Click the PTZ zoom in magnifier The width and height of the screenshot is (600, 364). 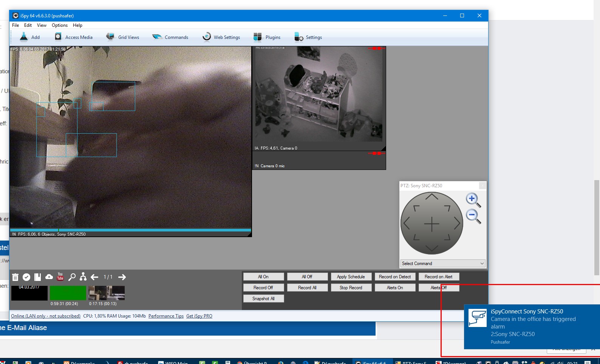[473, 200]
